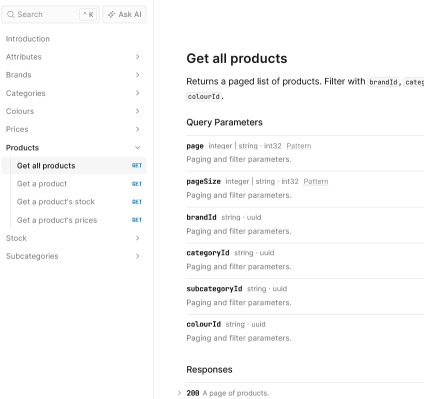
Task: Click the colourId parameter name
Action: [x=203, y=324]
